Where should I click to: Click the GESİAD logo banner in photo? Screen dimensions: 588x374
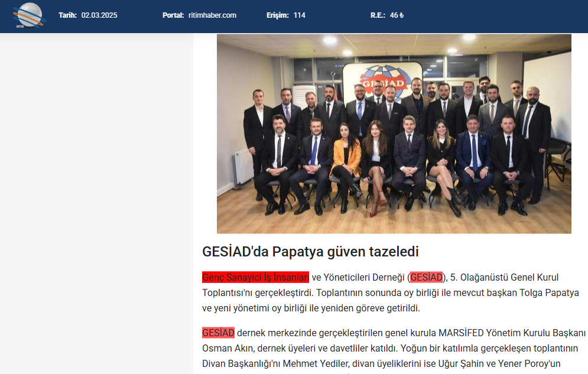382,79
